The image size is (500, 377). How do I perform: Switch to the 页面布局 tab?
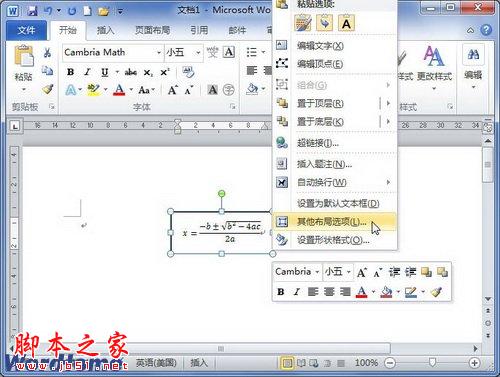[152, 30]
